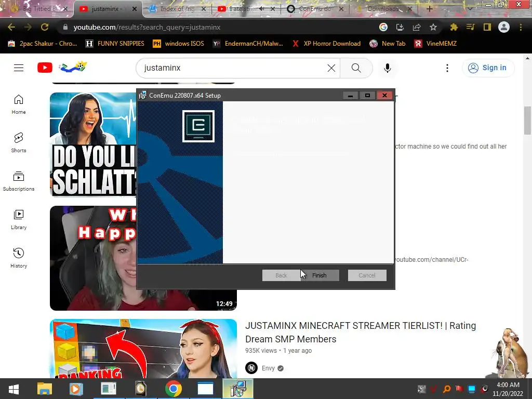This screenshot has height=399, width=532.
Task: Reload the page with the refresh icon
Action: (45, 27)
